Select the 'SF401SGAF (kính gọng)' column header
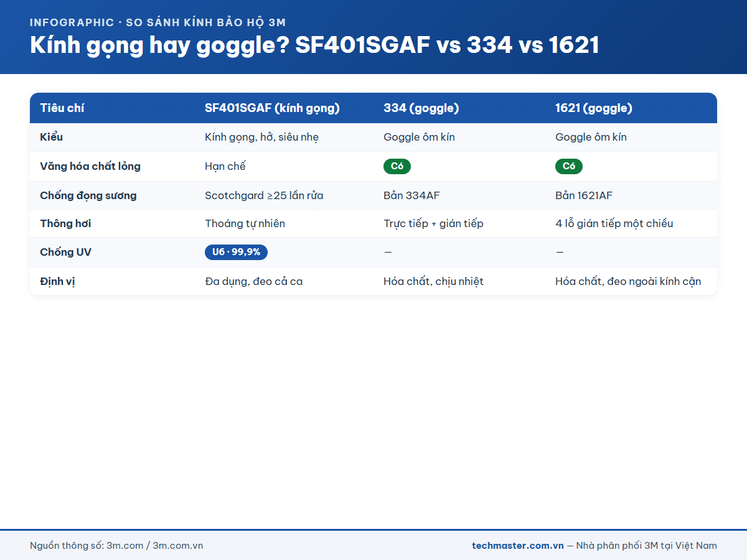 272,108
